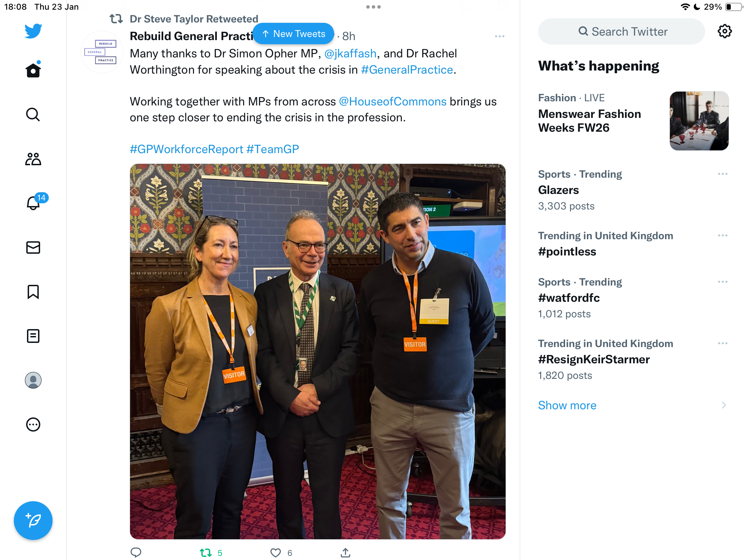
Task: Open the profile avatar icon
Action: [33, 380]
